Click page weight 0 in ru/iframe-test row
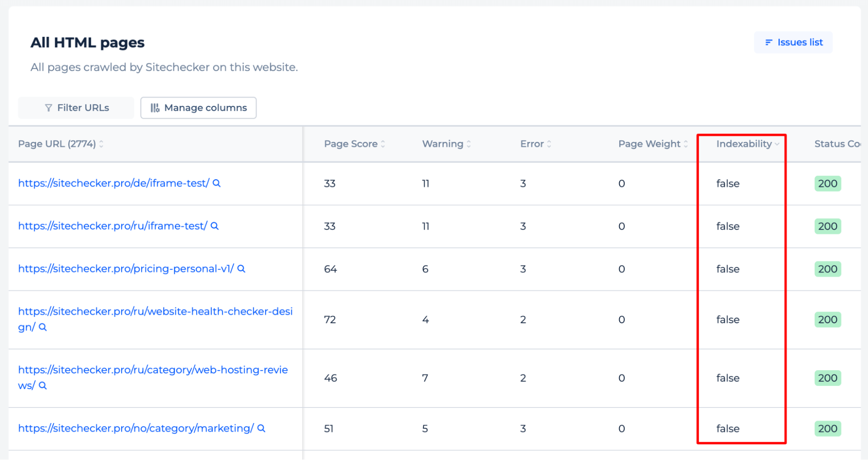Image resolution: width=868 pixels, height=460 pixels. tap(622, 226)
